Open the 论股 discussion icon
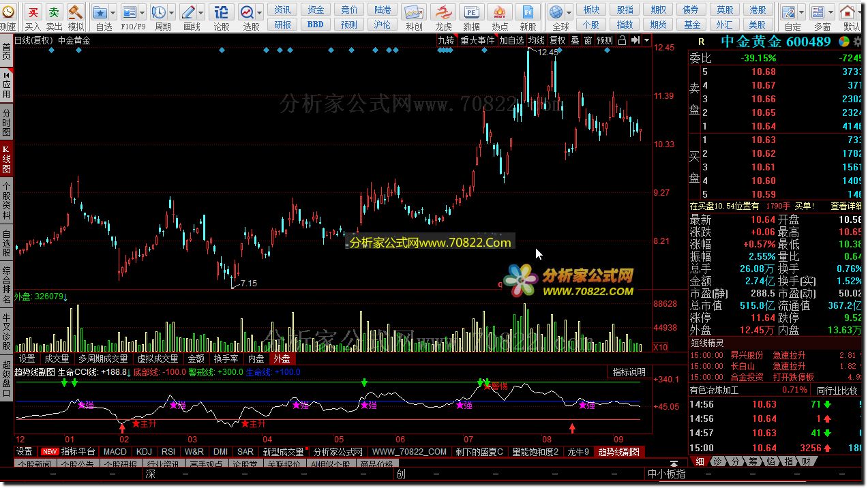The image size is (868, 488). 222,12
